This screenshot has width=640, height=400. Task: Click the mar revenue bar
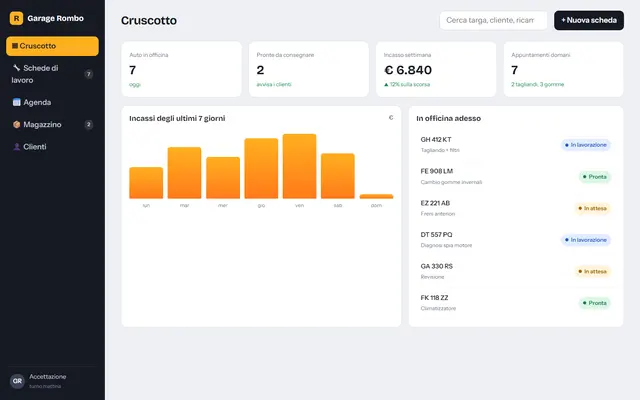click(184, 173)
